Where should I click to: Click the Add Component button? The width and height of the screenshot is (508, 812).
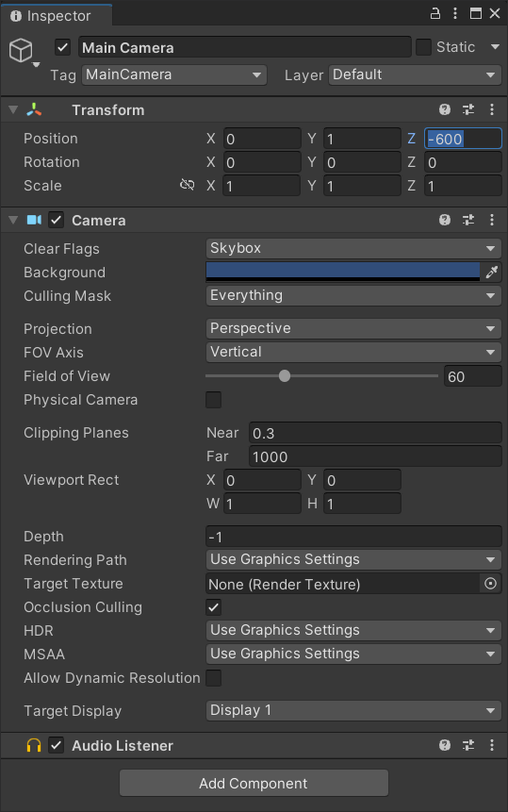tap(254, 783)
